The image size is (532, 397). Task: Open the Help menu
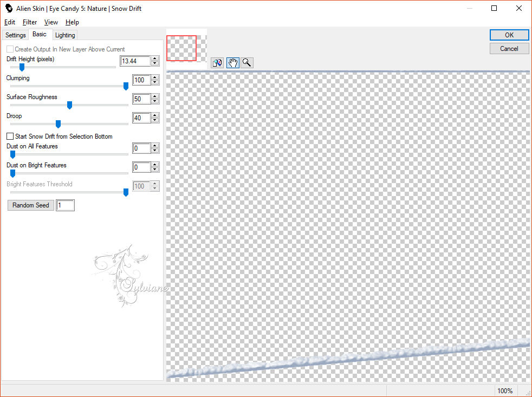point(72,22)
